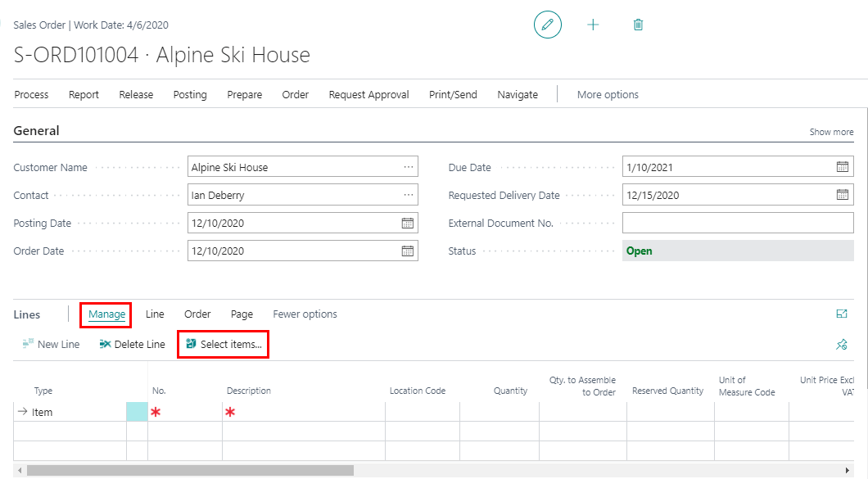Open the Order menu in top action bar
The height and width of the screenshot is (479, 868).
click(x=296, y=95)
